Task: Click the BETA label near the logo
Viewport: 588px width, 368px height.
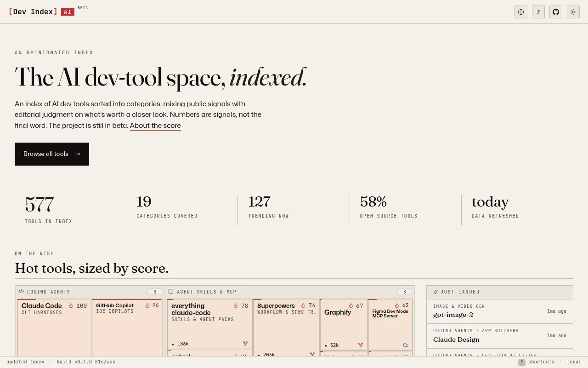Action: [x=83, y=8]
